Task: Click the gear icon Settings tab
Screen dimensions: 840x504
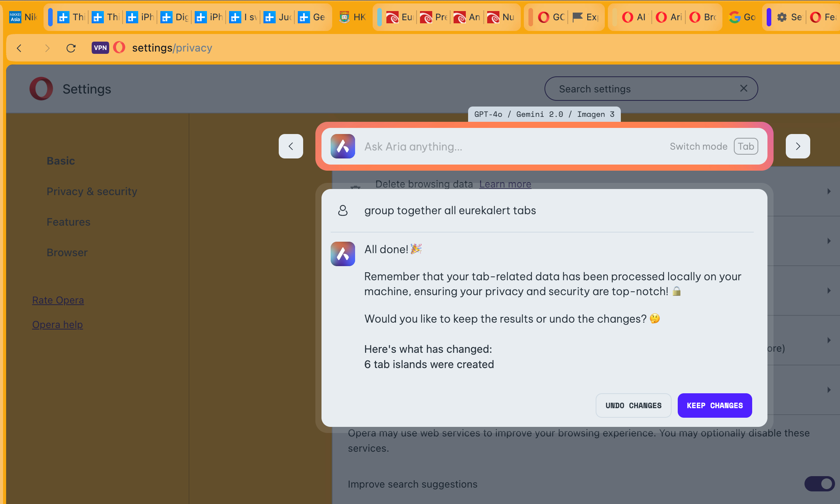Action: pyautogui.click(x=783, y=17)
